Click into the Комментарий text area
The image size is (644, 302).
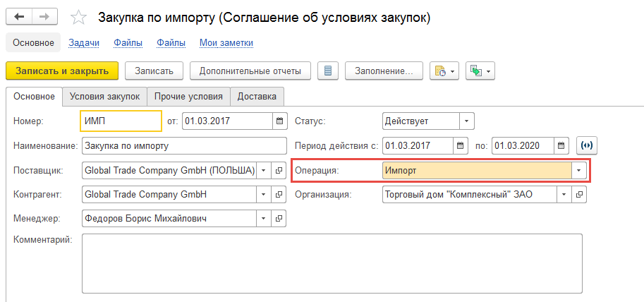pos(332,262)
